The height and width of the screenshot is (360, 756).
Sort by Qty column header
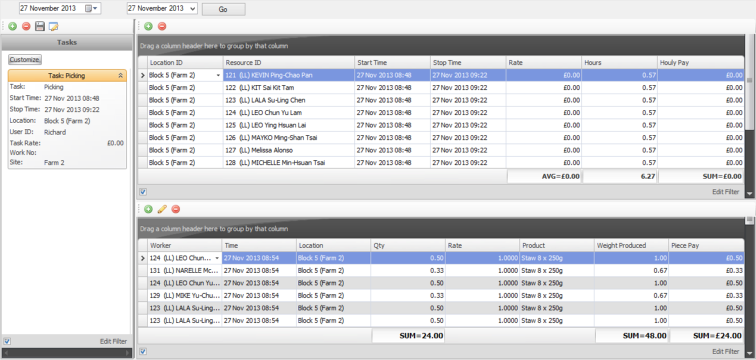tap(408, 245)
